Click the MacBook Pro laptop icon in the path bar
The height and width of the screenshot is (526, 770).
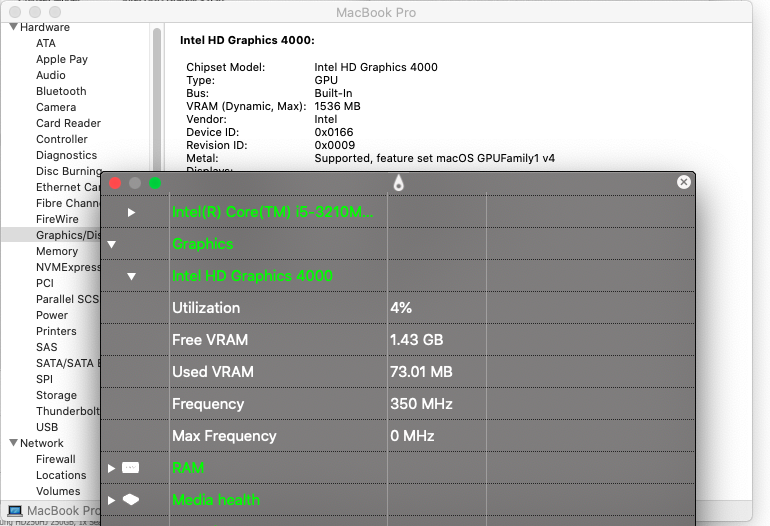[x=15, y=511]
